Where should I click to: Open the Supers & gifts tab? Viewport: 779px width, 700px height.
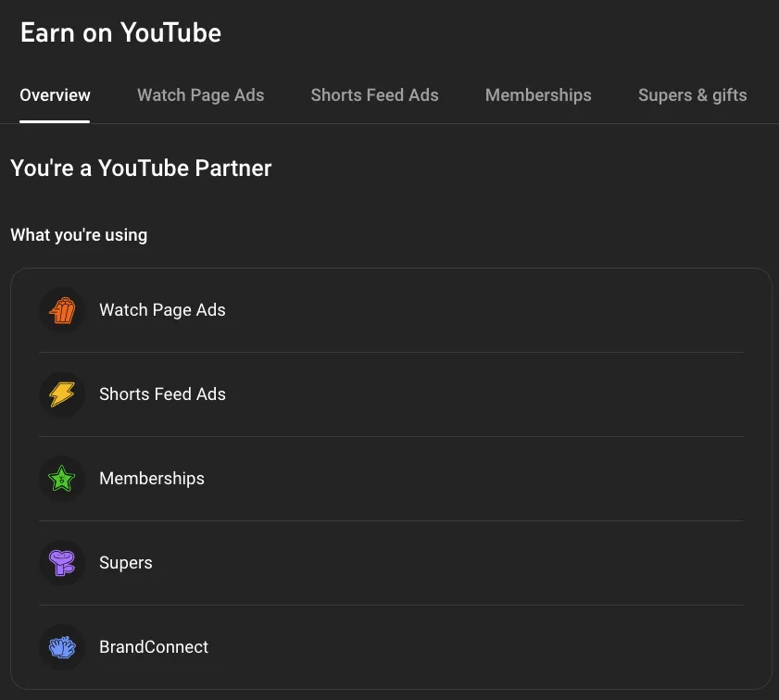[692, 95]
